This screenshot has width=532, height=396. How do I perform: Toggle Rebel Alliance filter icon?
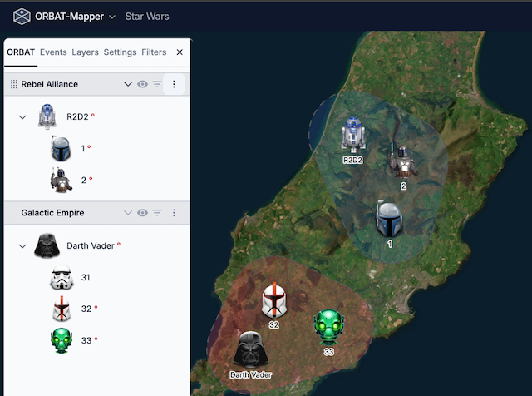pyautogui.click(x=156, y=84)
